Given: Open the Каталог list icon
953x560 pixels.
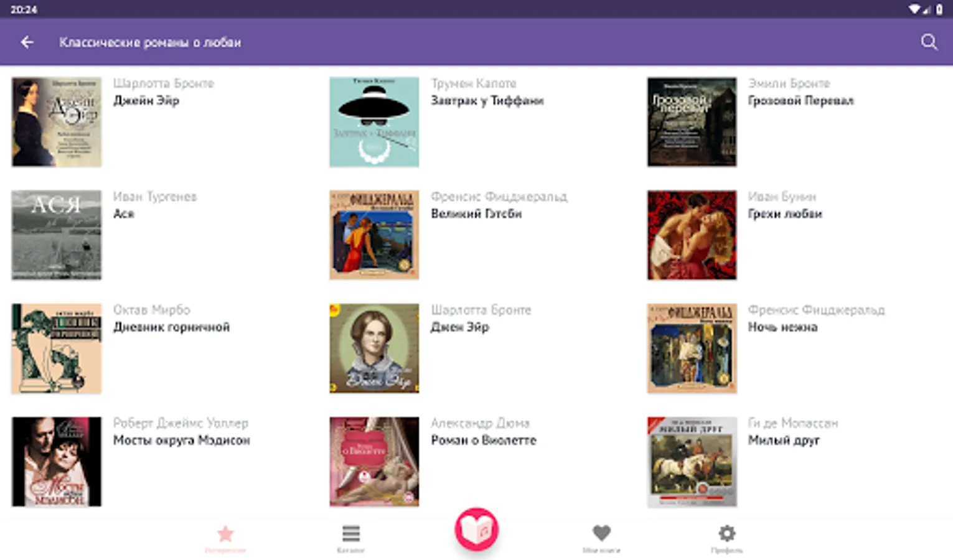Looking at the screenshot, I should (351, 533).
